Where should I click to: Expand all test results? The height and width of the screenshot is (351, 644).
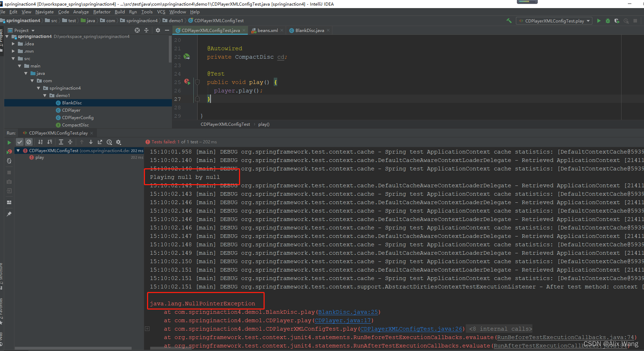coord(61,142)
